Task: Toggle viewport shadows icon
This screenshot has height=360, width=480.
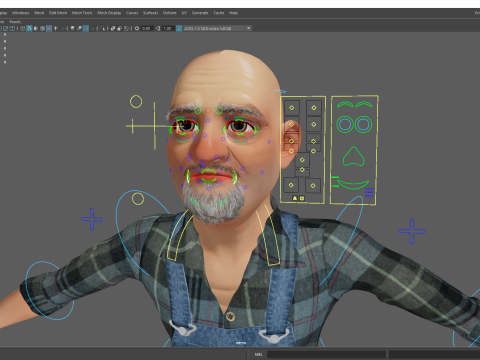Action: [62, 28]
